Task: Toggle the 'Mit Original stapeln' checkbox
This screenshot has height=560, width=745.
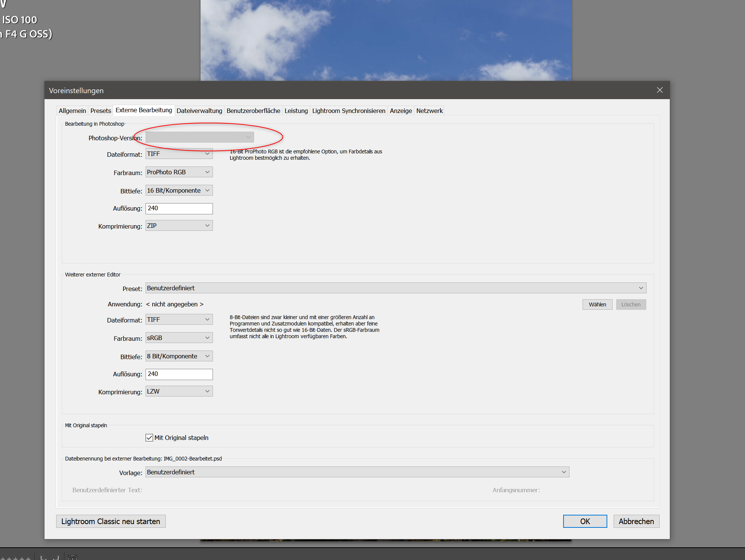Action: (x=149, y=437)
